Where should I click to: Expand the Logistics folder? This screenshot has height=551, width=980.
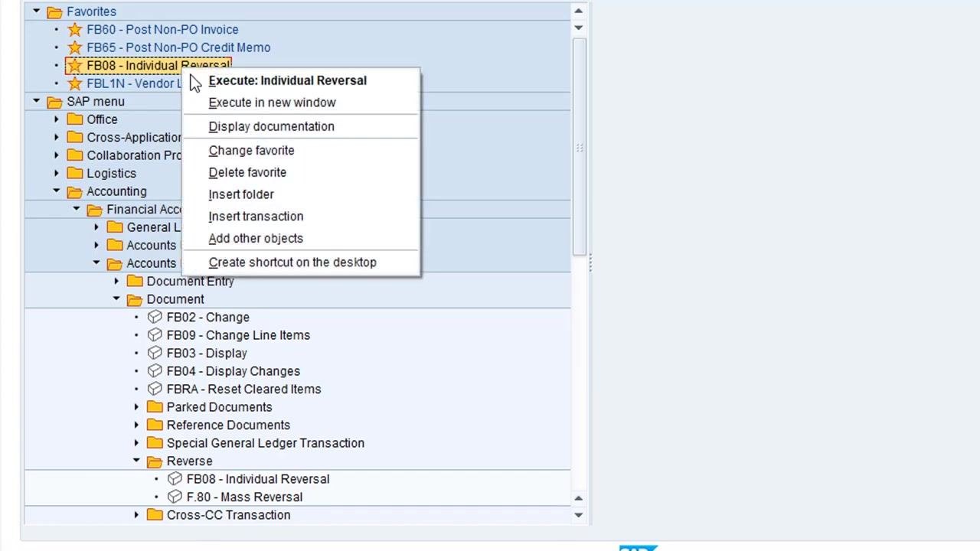click(56, 173)
